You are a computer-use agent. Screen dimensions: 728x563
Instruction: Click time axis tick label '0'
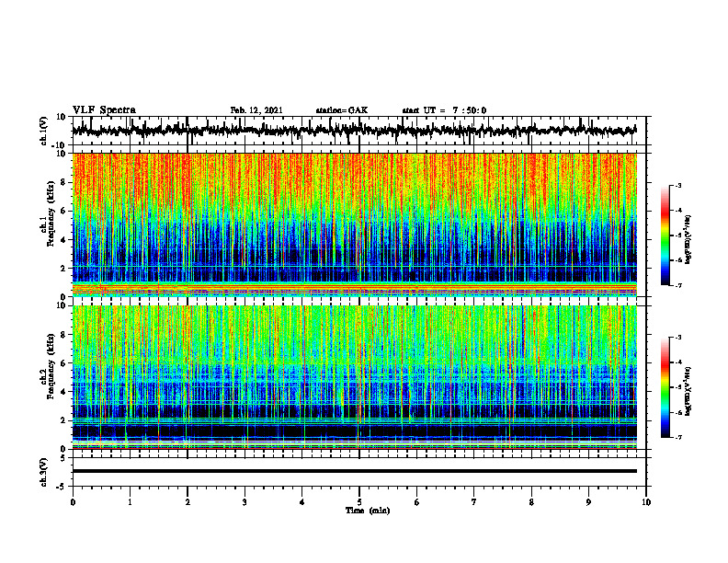[73, 502]
